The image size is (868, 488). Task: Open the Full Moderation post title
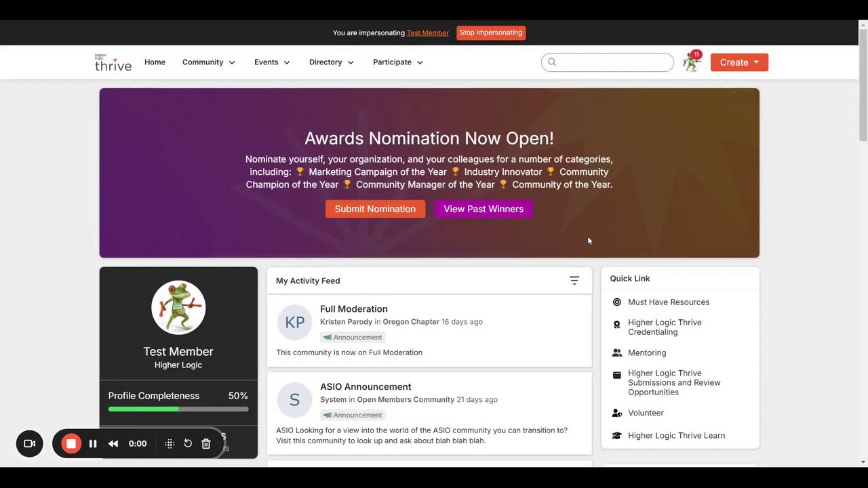click(354, 309)
